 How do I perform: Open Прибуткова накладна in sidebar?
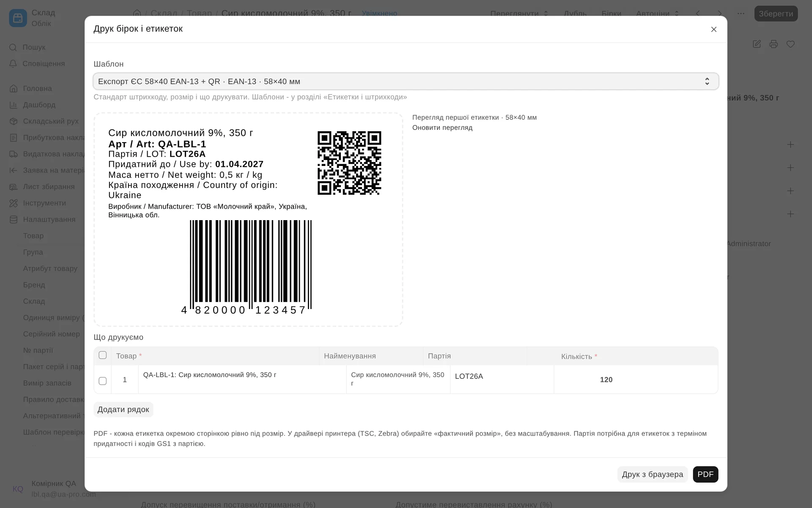(x=47, y=138)
